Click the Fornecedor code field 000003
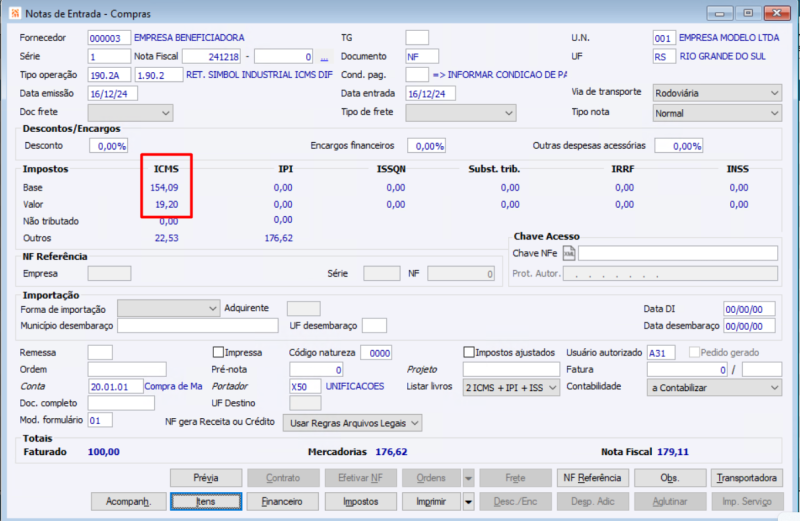 pos(109,38)
